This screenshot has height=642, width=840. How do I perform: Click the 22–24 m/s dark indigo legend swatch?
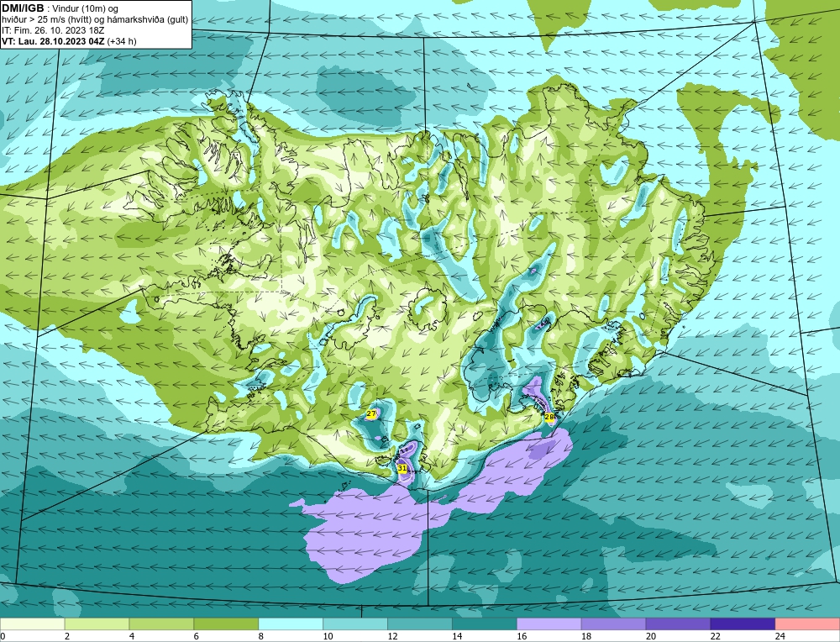pyautogui.click(x=743, y=624)
